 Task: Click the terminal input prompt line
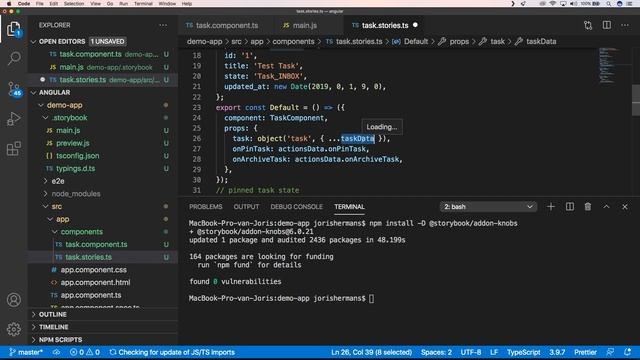(281, 298)
